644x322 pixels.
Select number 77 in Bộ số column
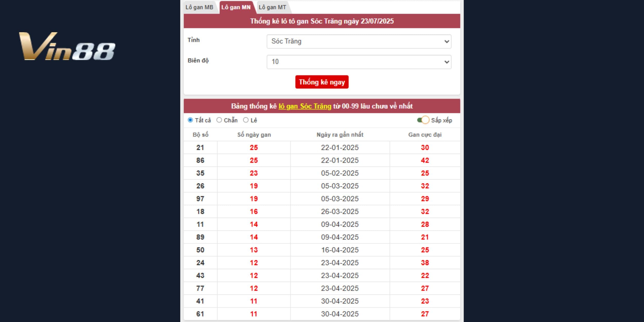(200, 288)
